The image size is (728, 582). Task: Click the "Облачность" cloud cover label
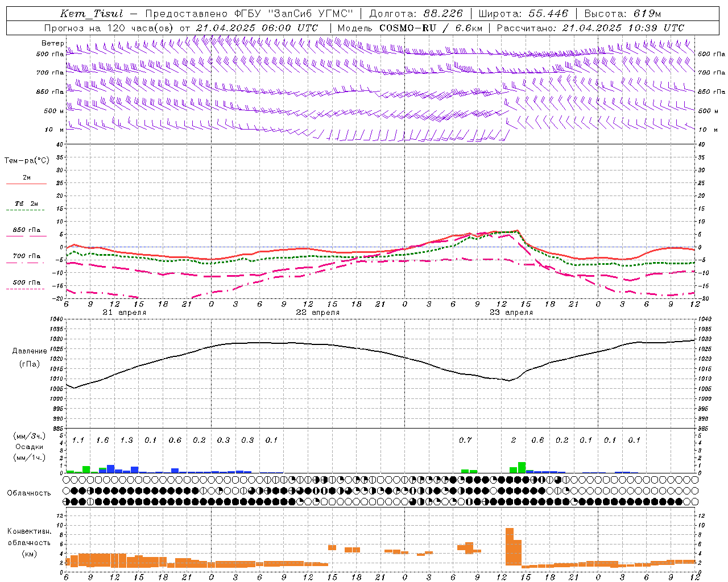tap(29, 493)
